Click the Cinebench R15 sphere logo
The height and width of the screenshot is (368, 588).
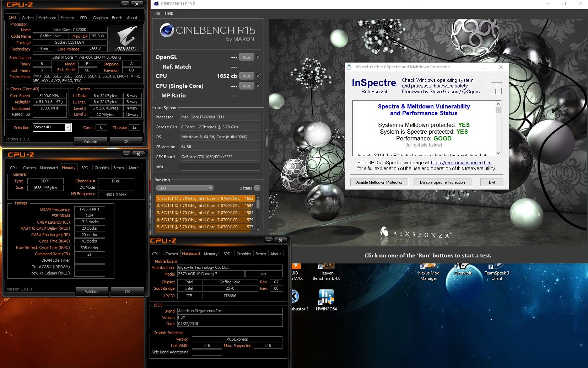pos(167,31)
